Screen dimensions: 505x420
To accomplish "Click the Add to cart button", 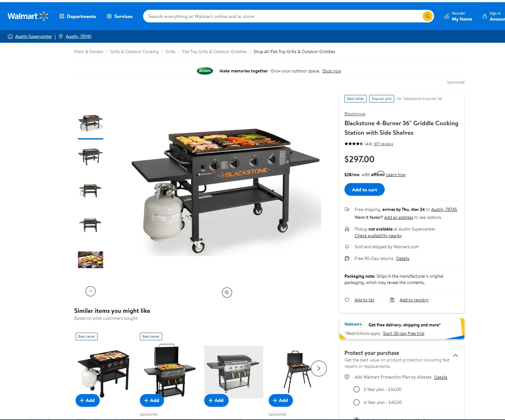I will tap(364, 189).
